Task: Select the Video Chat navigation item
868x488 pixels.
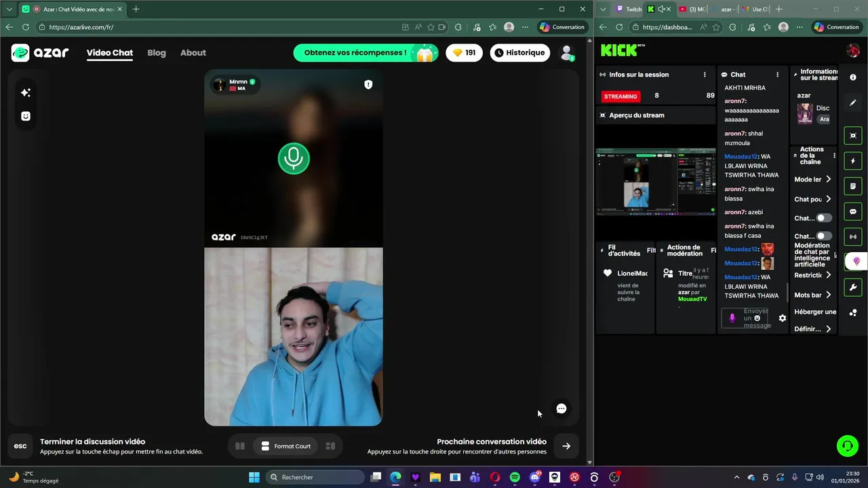Action: [110, 53]
